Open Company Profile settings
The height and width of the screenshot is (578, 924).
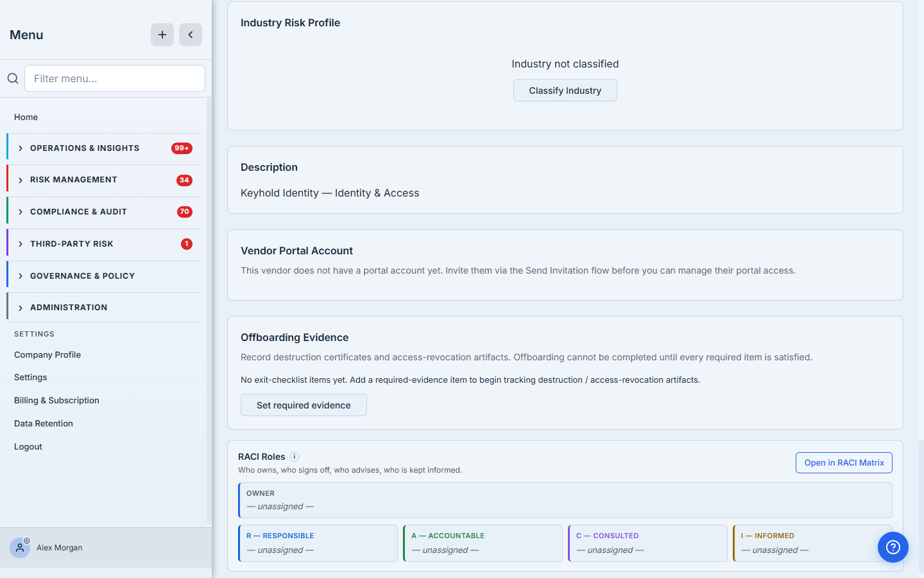[x=47, y=355]
